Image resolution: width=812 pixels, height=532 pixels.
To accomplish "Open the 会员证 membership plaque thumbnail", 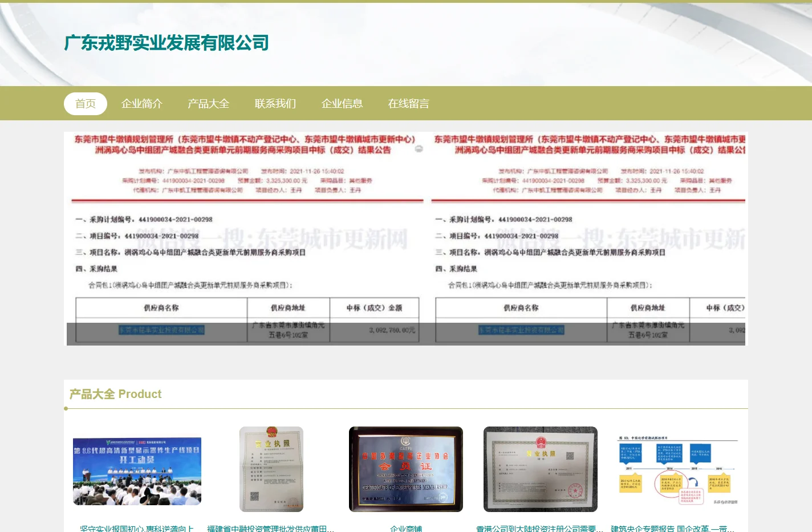I will (x=406, y=469).
